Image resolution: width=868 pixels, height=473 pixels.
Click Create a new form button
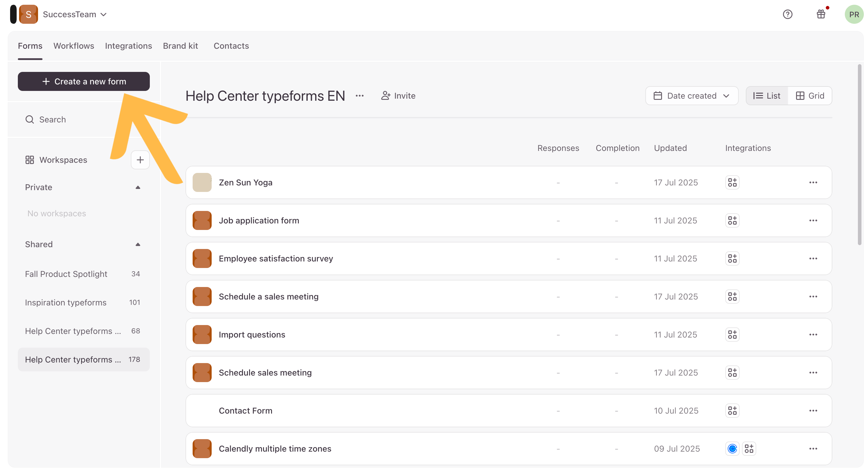84,81
